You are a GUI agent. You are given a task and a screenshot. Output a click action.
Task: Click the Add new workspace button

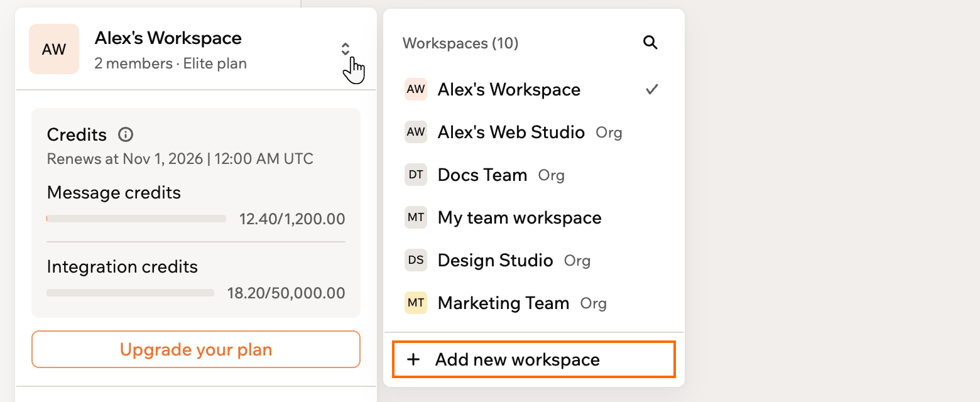534,359
